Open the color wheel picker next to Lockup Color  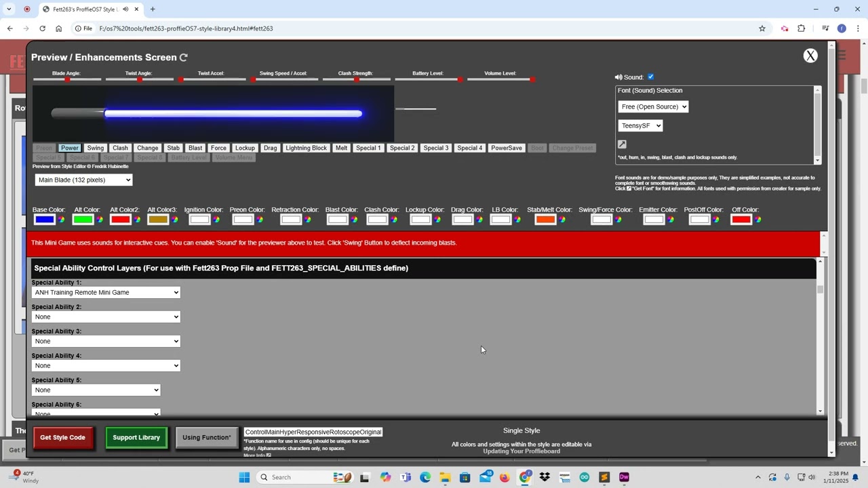coord(437,220)
